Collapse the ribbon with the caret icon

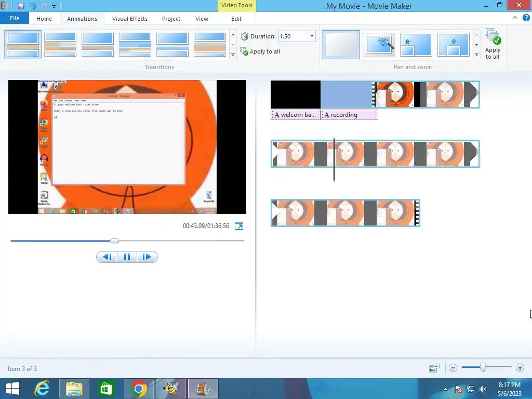[x=515, y=18]
